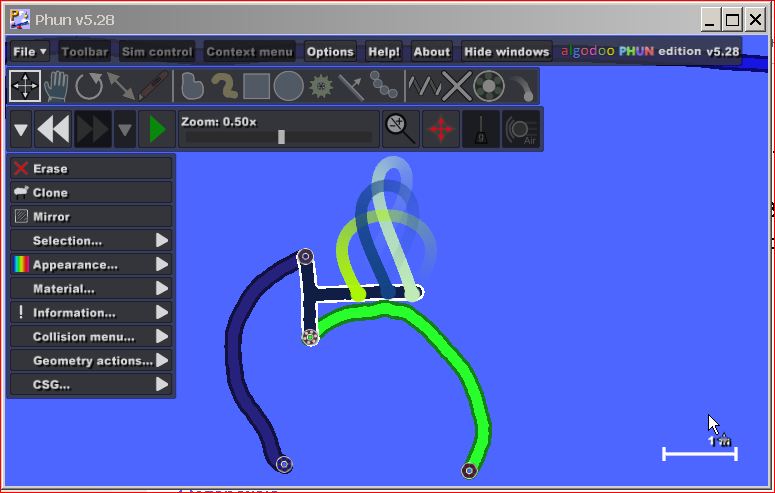Choose Clone from context menu
This screenshot has height=493, width=775.
[90, 193]
